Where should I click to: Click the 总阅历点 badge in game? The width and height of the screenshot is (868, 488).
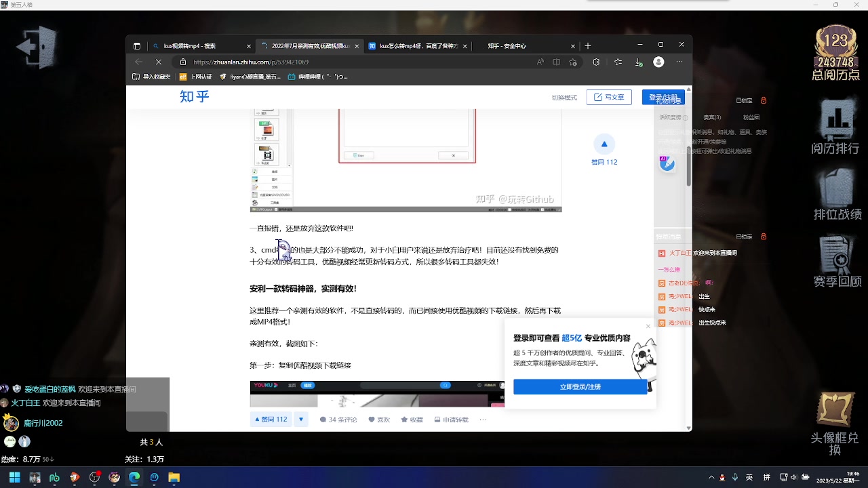tap(835, 53)
